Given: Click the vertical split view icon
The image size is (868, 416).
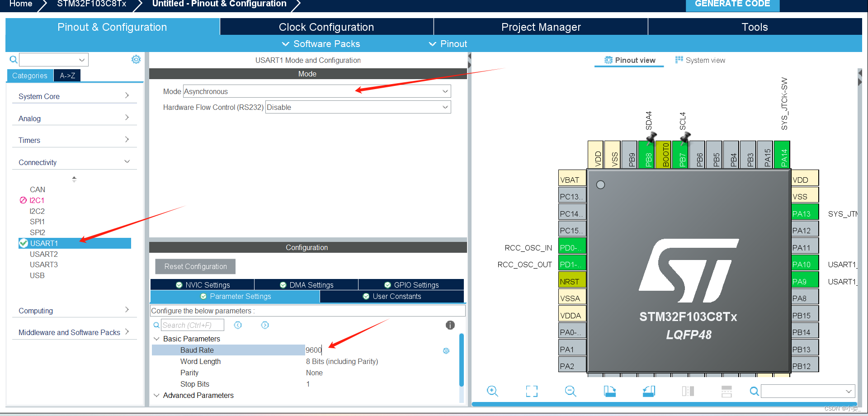Looking at the screenshot, I should click(688, 391).
